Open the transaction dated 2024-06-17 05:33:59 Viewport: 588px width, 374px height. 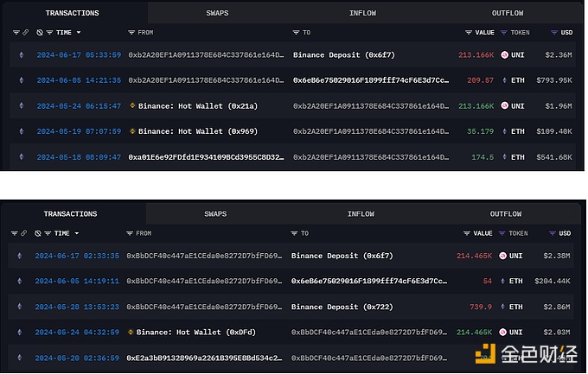pyautogui.click(x=79, y=55)
